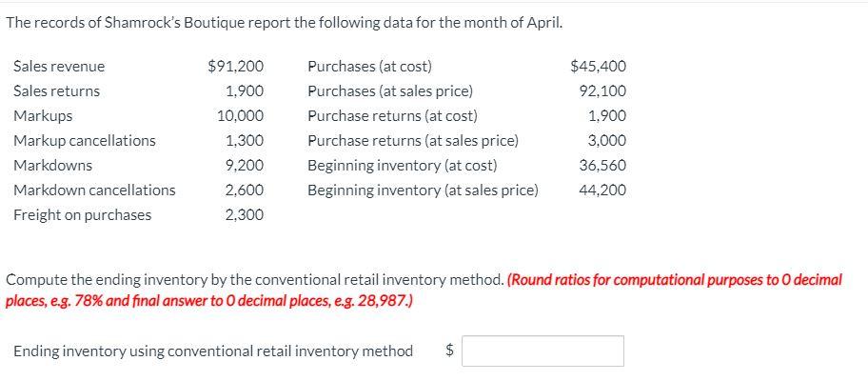The image size is (868, 381).
Task: Click the Purchase returns (at cost) label
Action: click(392, 116)
